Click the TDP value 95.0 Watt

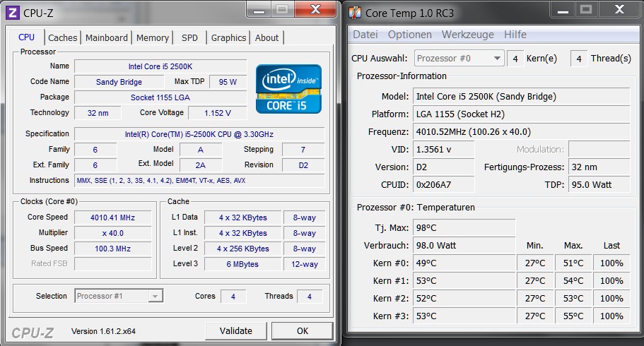coord(599,185)
